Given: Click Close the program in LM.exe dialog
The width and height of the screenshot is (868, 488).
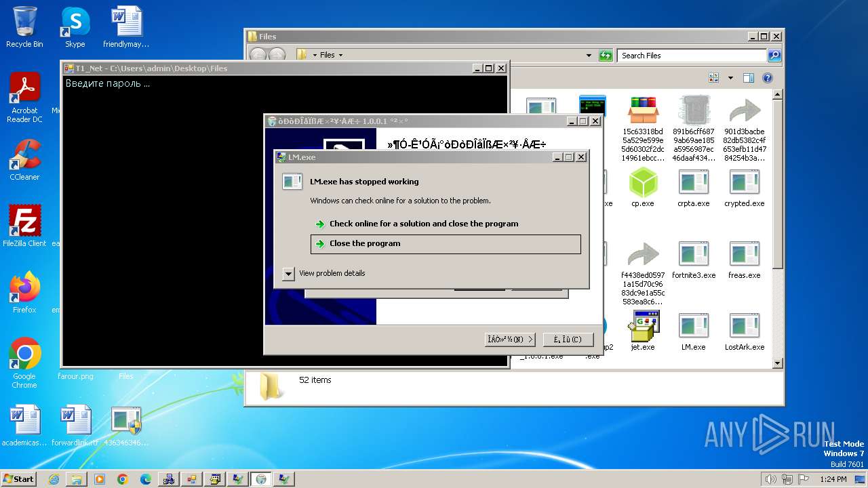Looking at the screenshot, I should (x=446, y=244).
